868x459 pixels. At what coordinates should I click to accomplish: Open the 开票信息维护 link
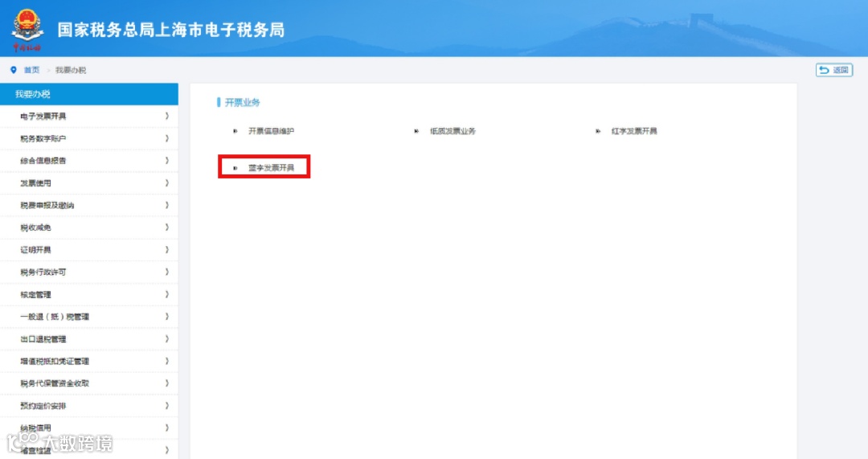272,131
